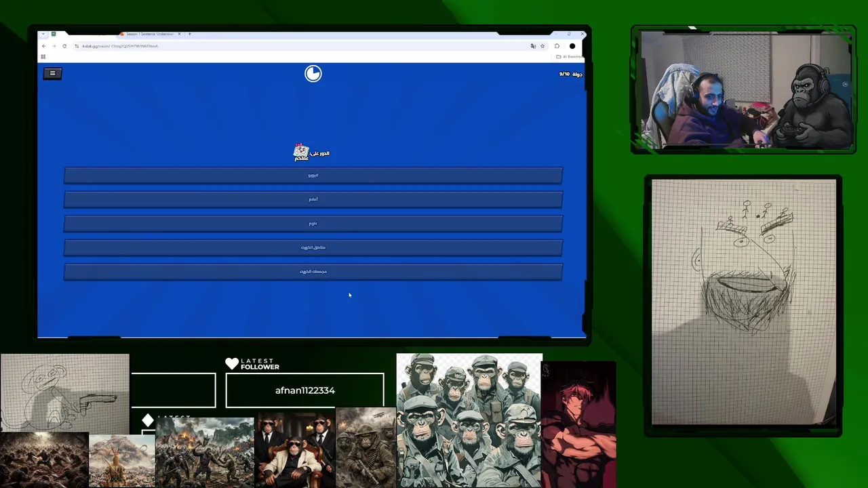The height and width of the screenshot is (488, 868).
Task: Open the browser extensions puzzle icon
Action: 557,46
